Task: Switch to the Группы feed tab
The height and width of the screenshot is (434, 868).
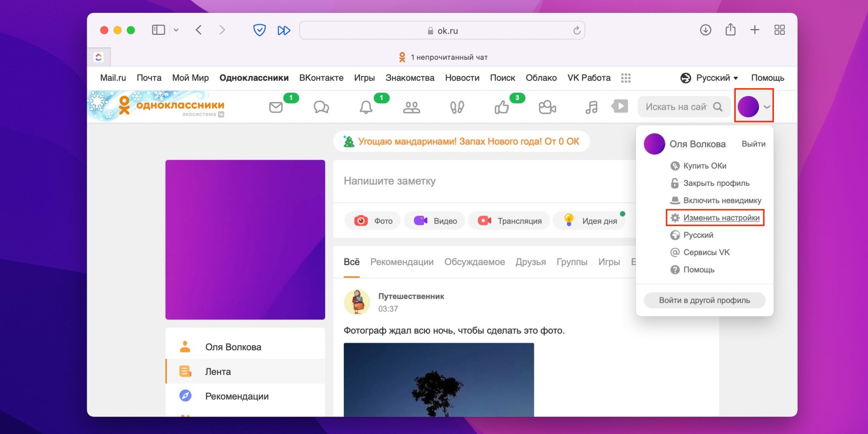Action: [x=572, y=262]
